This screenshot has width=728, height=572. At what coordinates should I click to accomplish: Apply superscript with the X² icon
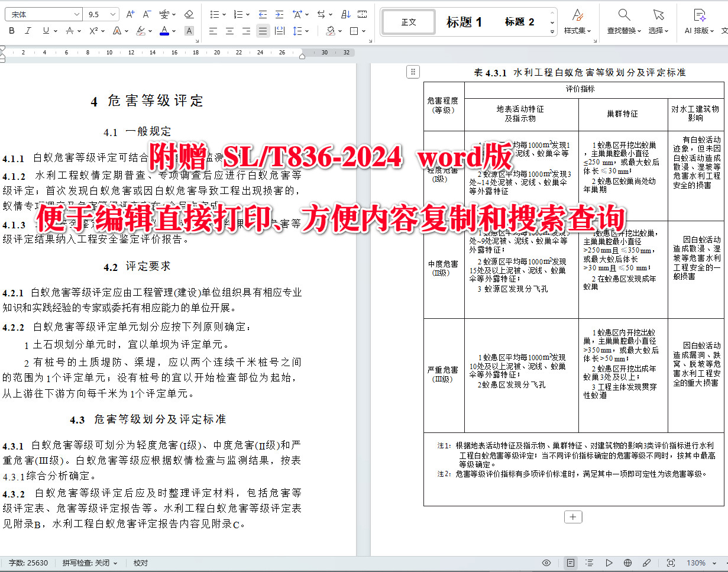pos(93,31)
